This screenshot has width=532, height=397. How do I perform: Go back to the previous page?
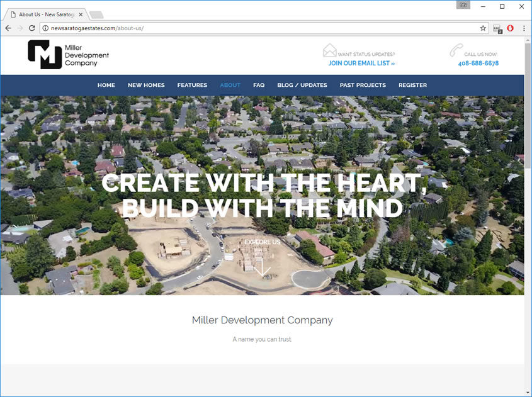tap(8, 28)
